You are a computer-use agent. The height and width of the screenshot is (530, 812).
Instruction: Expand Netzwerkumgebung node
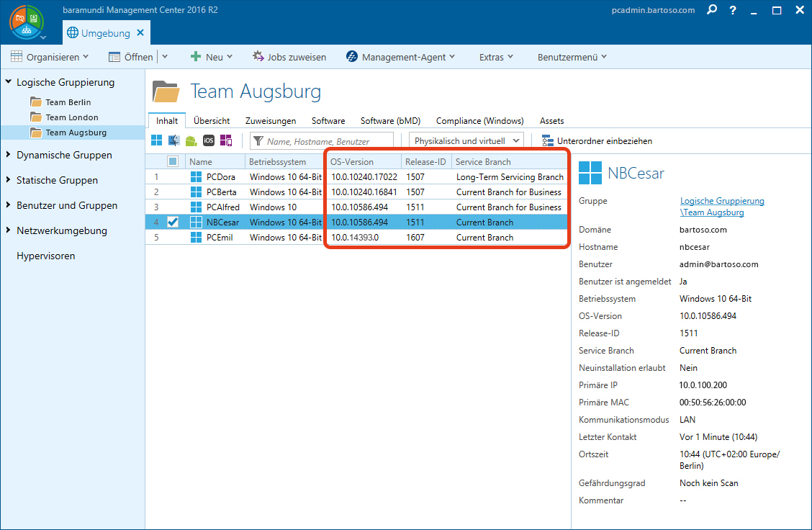point(9,230)
